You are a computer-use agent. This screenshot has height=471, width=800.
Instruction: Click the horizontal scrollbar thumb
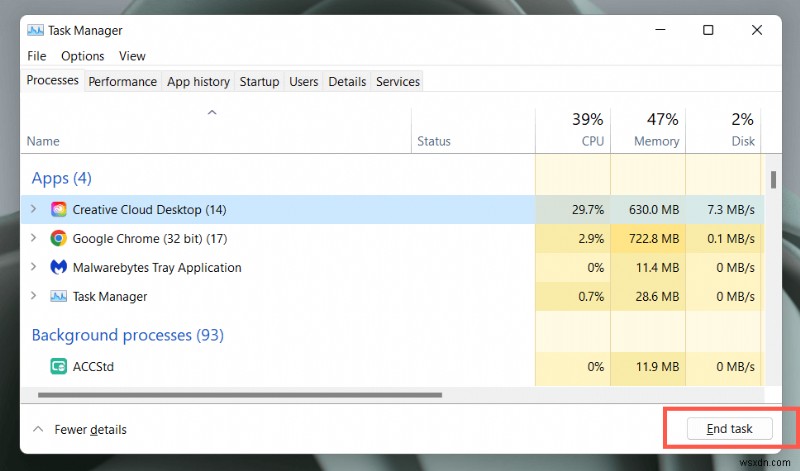click(x=240, y=394)
